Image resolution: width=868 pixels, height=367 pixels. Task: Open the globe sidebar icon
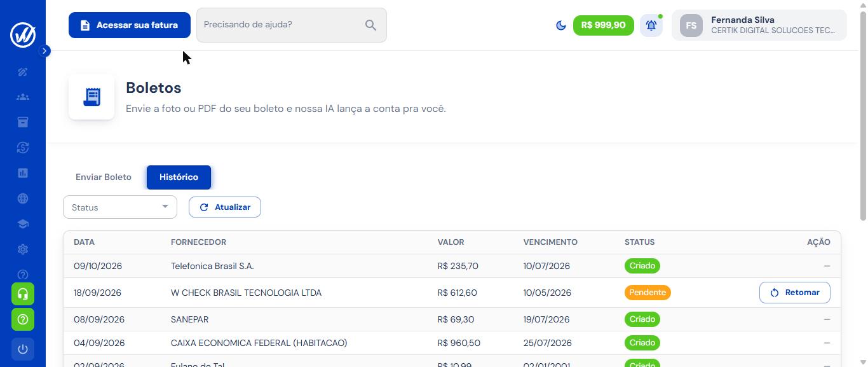[x=23, y=198]
